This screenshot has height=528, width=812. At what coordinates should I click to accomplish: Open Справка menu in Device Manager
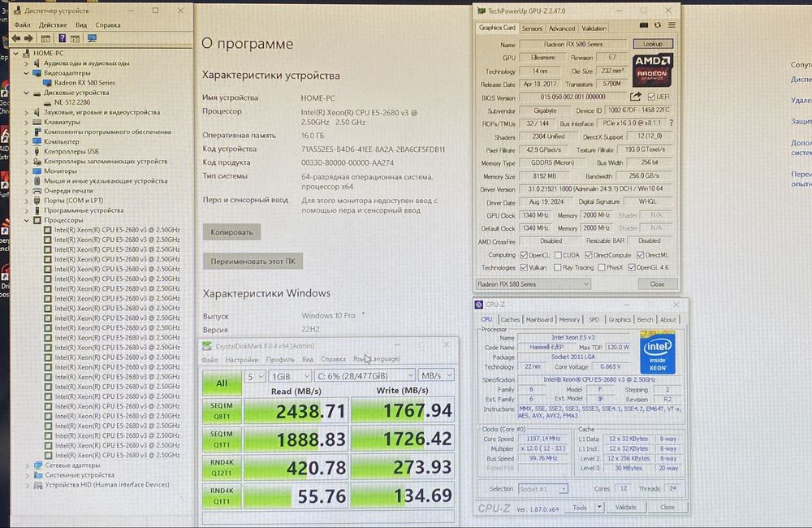click(x=108, y=25)
